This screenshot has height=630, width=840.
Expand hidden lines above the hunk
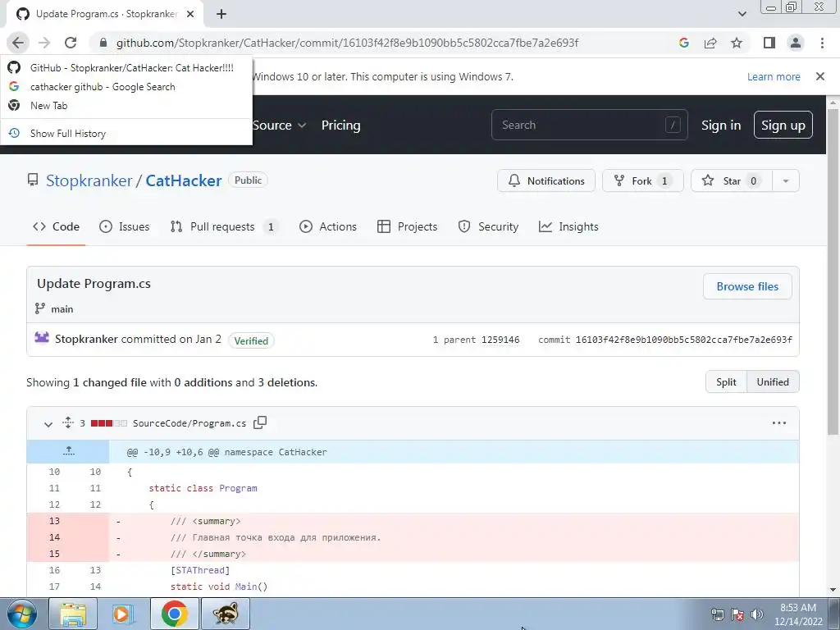click(x=68, y=452)
